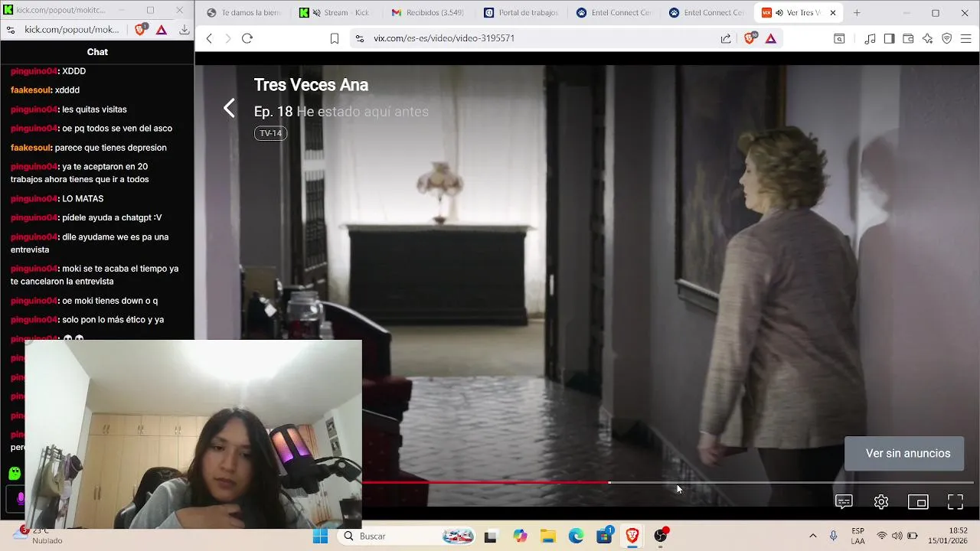Click the vix.com address bar URL
The width and height of the screenshot is (980, 551).
point(444,38)
